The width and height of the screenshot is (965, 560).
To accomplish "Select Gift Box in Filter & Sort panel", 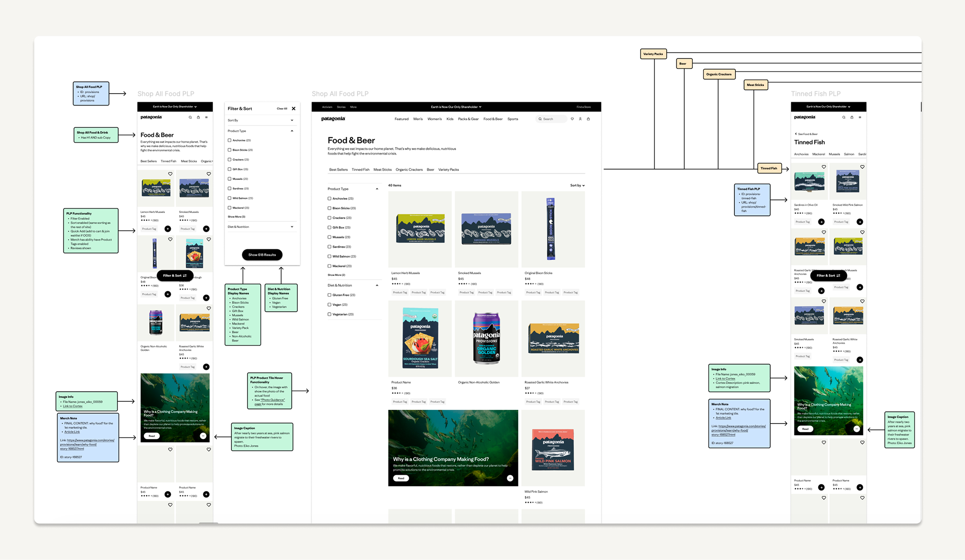I will point(229,169).
